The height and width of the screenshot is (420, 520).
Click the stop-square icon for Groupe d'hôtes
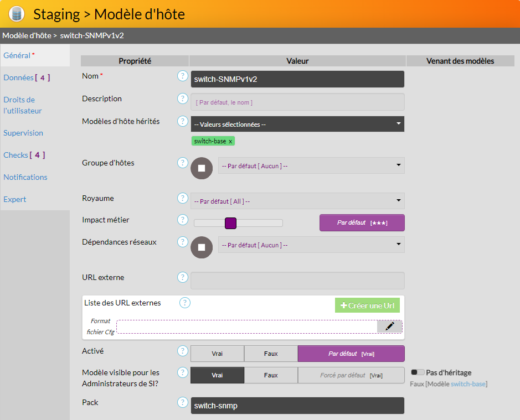point(202,168)
